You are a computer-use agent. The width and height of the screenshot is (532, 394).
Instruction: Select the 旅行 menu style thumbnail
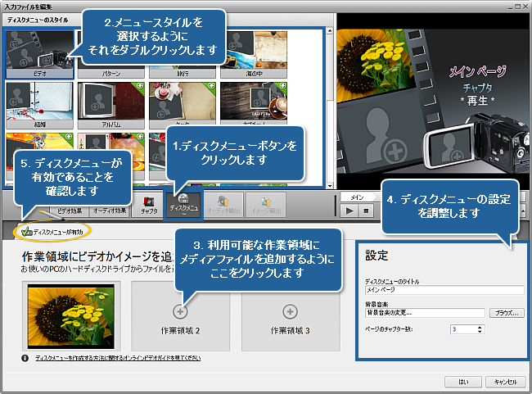coord(183,74)
